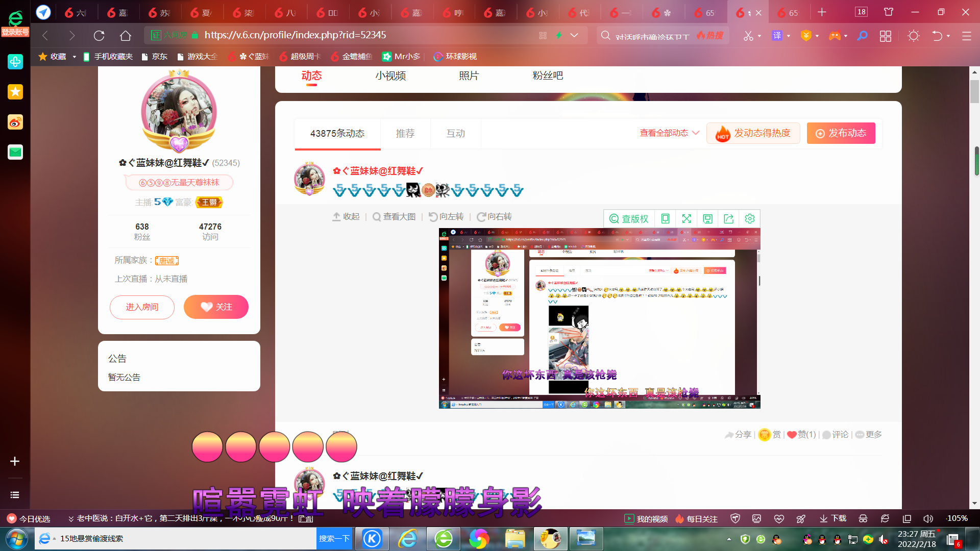Click the heart-rate health icon in status bar
Screen dimensions: 980x551
pyautogui.click(x=779, y=518)
